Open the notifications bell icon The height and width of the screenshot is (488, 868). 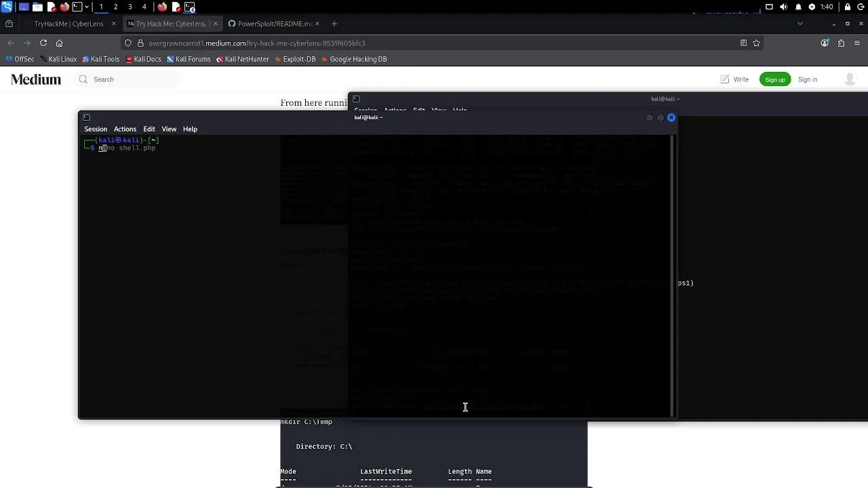(x=798, y=7)
